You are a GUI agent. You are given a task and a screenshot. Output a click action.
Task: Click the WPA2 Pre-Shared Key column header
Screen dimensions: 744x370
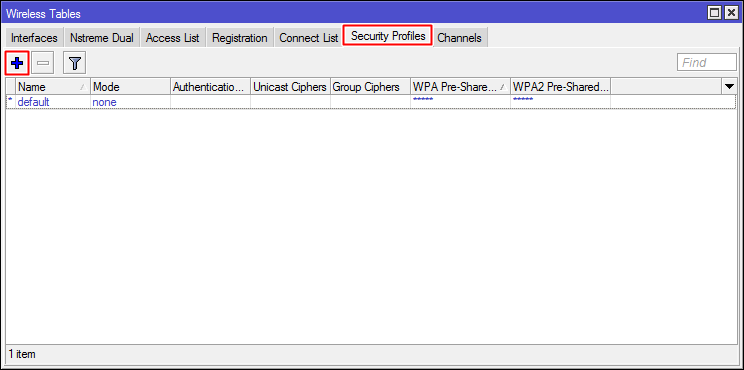tap(560, 87)
